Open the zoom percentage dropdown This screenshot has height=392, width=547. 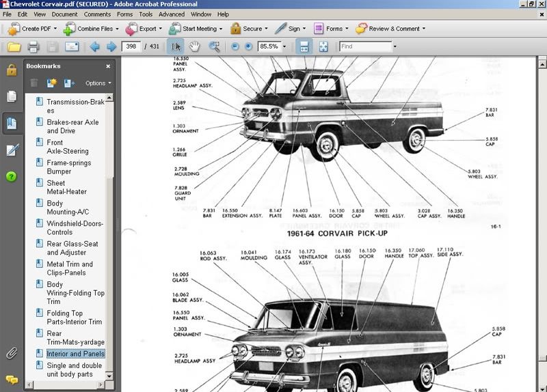click(x=283, y=47)
